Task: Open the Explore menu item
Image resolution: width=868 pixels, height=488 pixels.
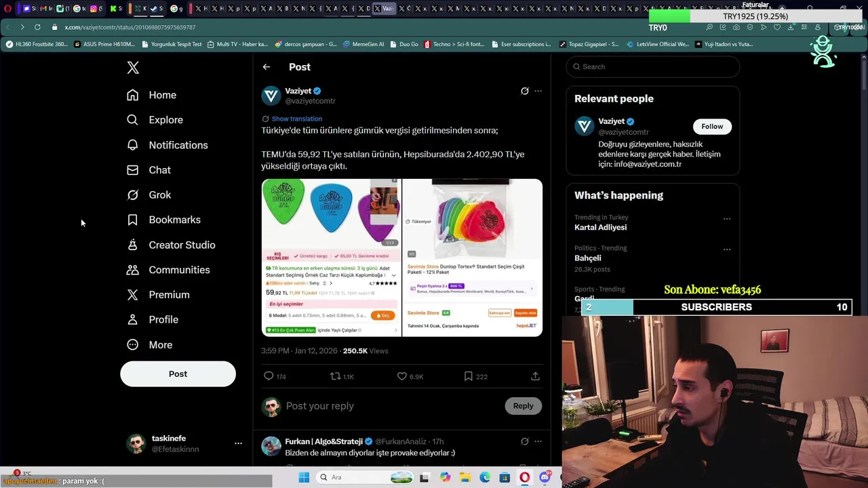Action: [155, 120]
